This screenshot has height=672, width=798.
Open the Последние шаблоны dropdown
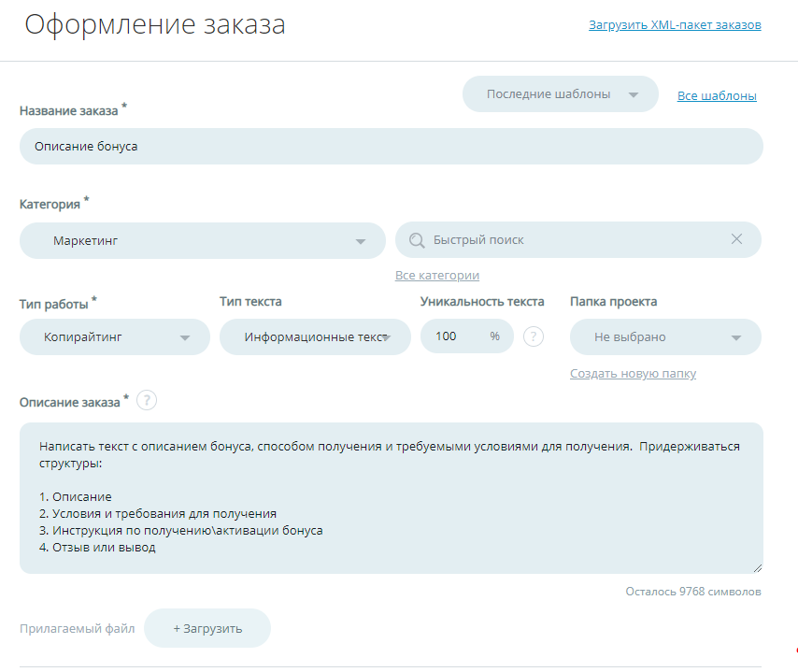pos(561,94)
